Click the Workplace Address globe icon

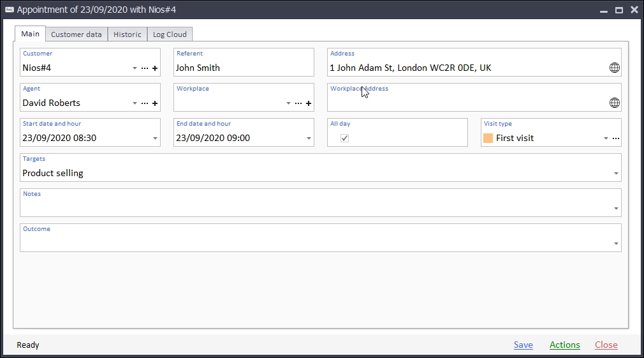(614, 103)
